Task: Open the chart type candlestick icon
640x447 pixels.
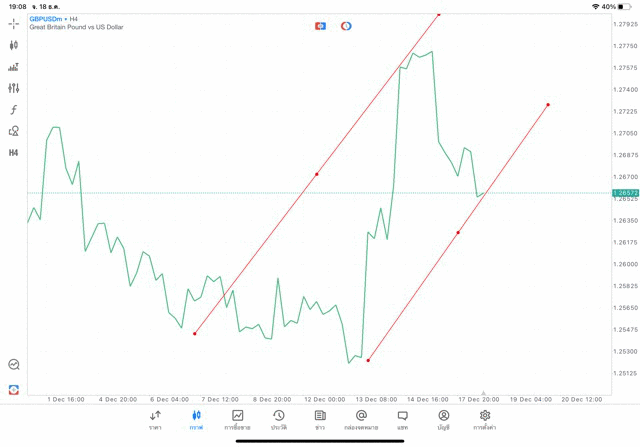Action: pos(13,45)
